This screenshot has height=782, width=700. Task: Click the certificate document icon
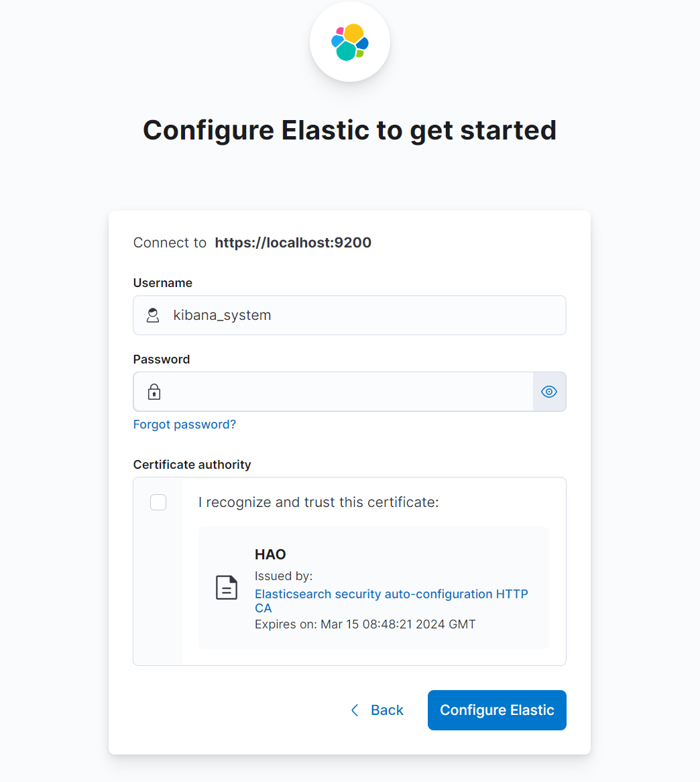coord(227,588)
